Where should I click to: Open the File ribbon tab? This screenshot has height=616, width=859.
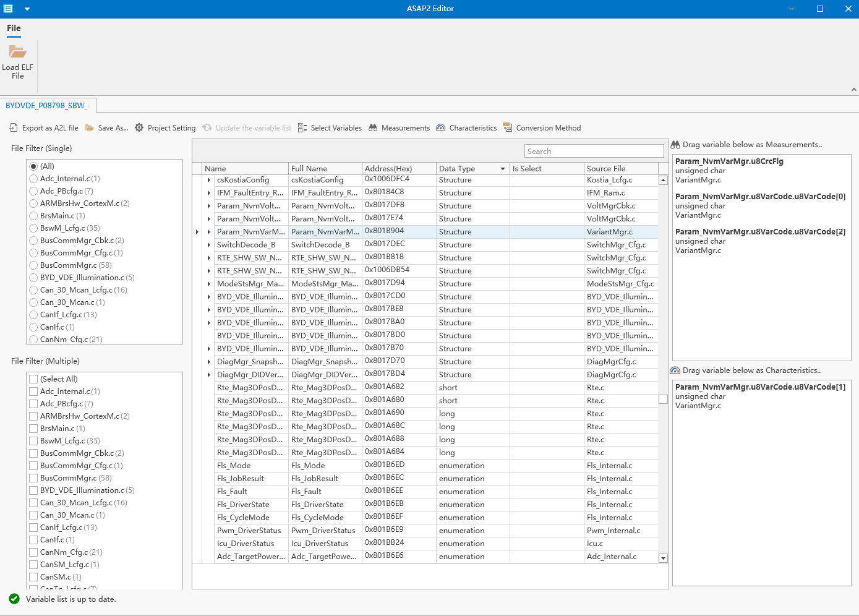click(14, 28)
